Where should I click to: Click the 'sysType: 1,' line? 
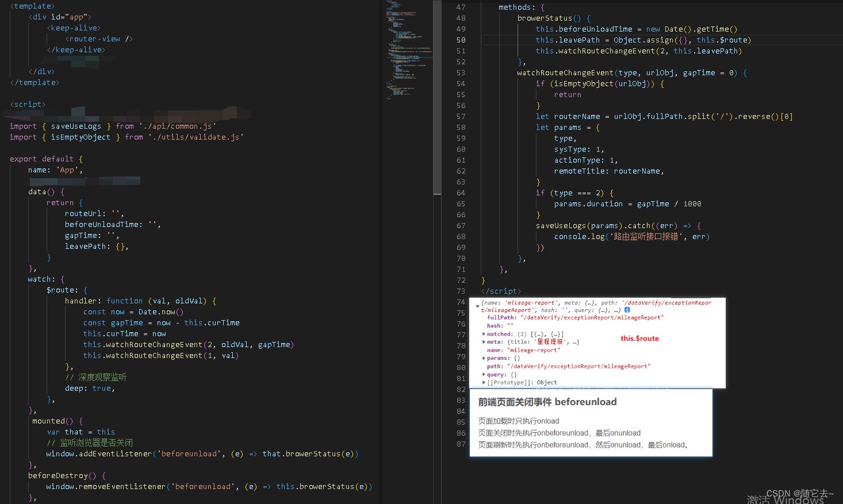click(580, 149)
